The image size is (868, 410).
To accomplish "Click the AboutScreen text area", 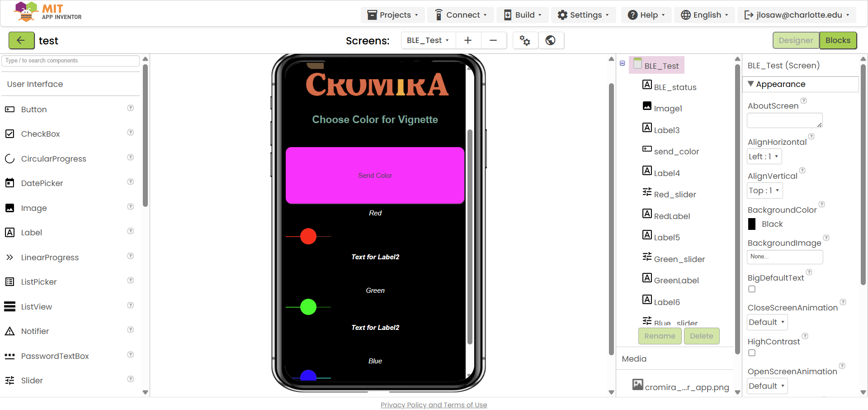I will point(785,120).
